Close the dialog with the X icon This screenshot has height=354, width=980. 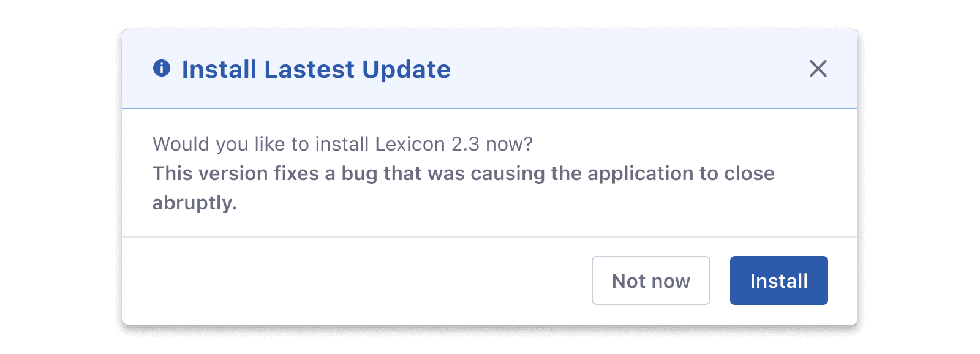818,69
